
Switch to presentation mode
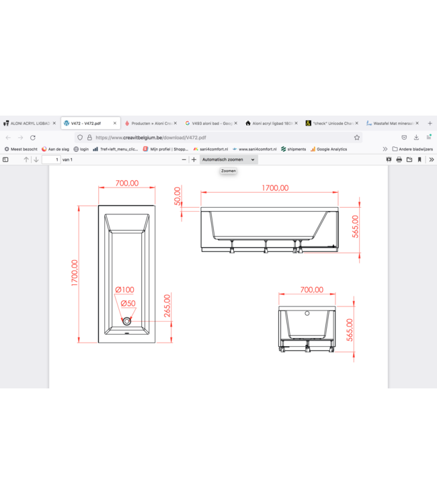pos(389,160)
